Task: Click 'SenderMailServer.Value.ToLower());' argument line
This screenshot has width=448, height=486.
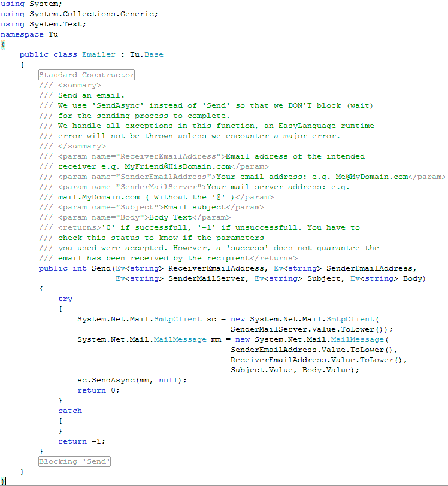Action: (x=311, y=329)
